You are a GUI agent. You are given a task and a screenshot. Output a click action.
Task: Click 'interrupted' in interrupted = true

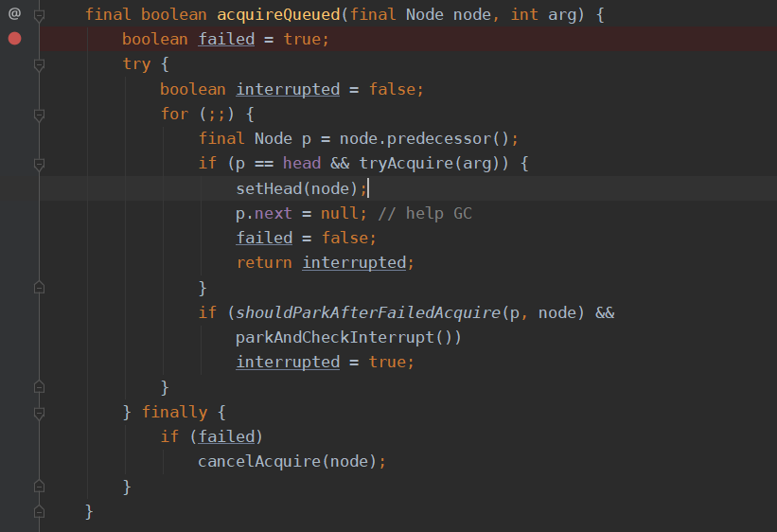(288, 363)
